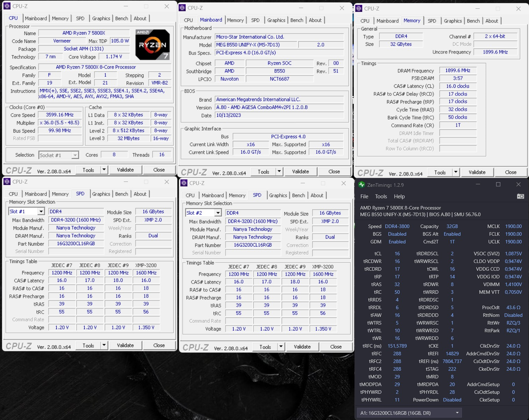
Task: Click the ProcOdt 43.6 Ω value
Action: (513, 307)
